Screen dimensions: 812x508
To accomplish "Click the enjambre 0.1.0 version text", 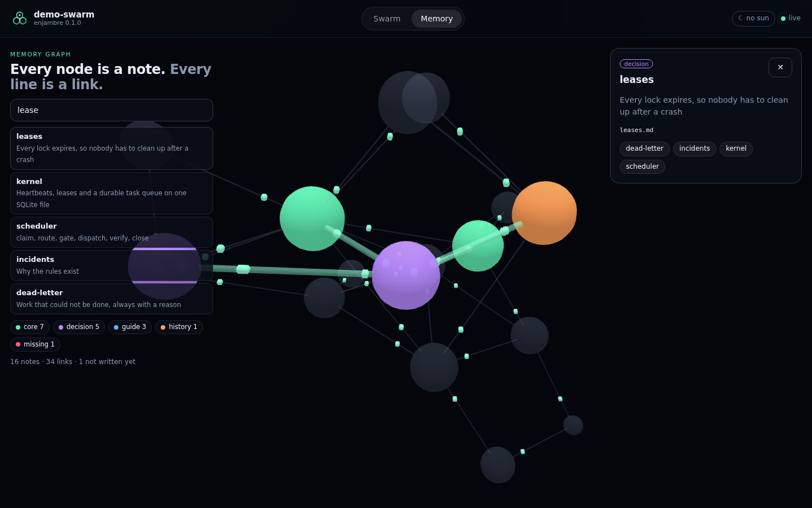I will (x=58, y=23).
